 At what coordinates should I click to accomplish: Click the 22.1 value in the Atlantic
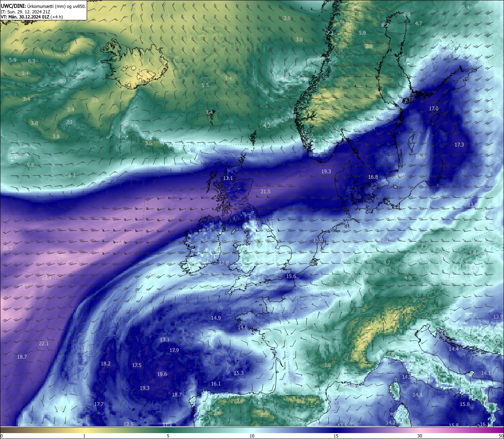pos(44,344)
